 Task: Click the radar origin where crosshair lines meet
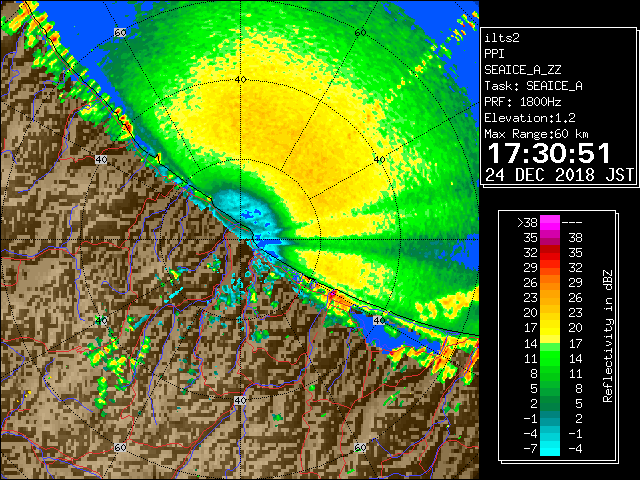[241, 240]
